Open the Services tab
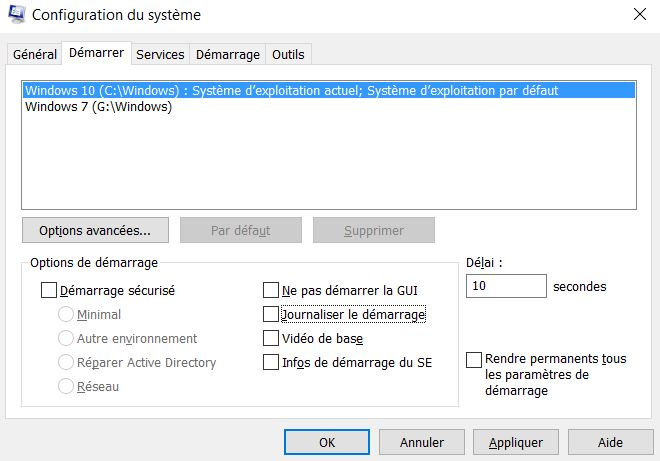This screenshot has width=660, height=461. [160, 54]
